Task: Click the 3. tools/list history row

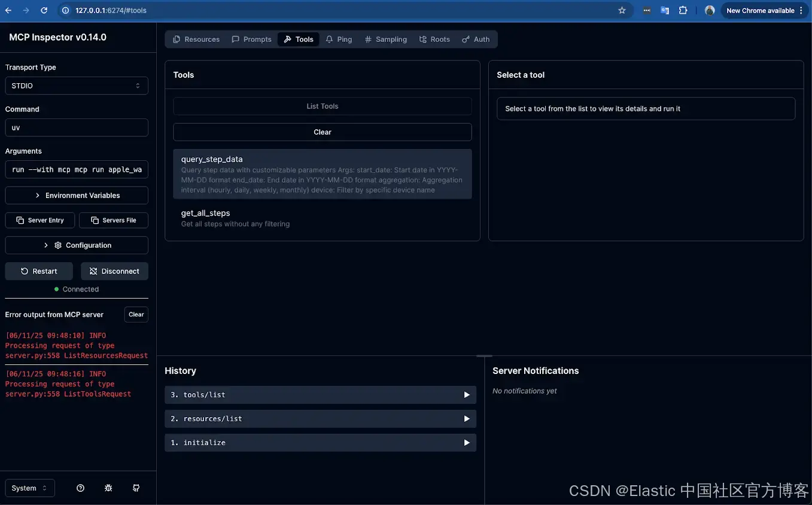Action: point(320,395)
